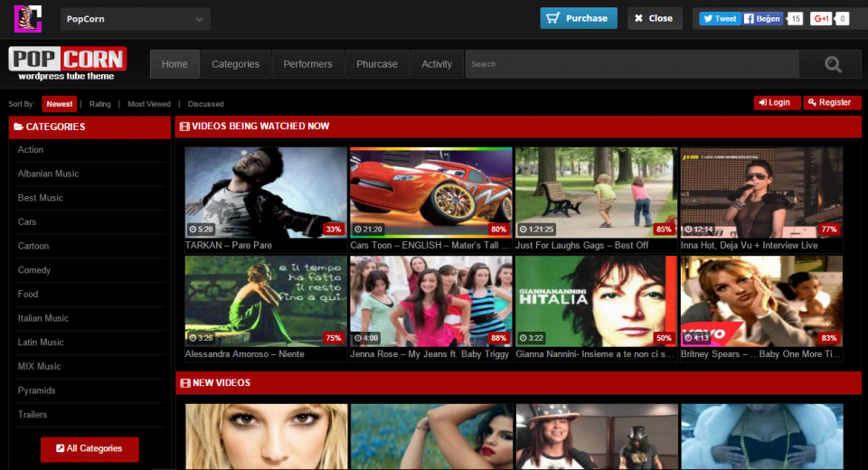868x470 pixels.
Task: Open the Italian Music category
Action: [x=43, y=318]
